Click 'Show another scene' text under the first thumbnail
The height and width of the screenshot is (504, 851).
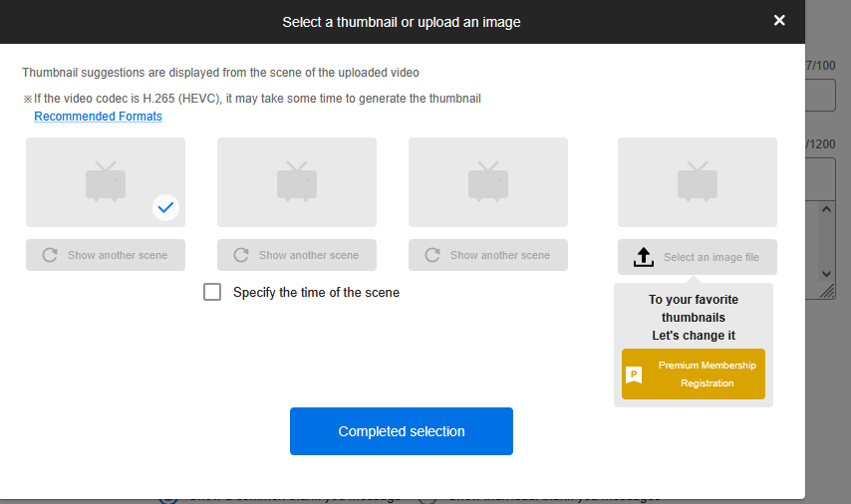(x=118, y=255)
